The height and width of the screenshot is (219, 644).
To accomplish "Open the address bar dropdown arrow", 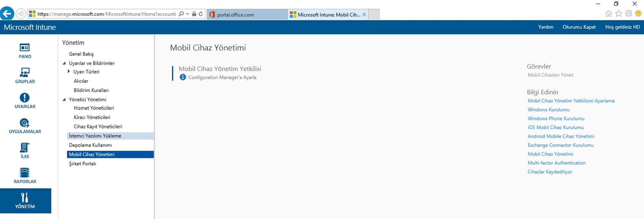I will coord(187,14).
